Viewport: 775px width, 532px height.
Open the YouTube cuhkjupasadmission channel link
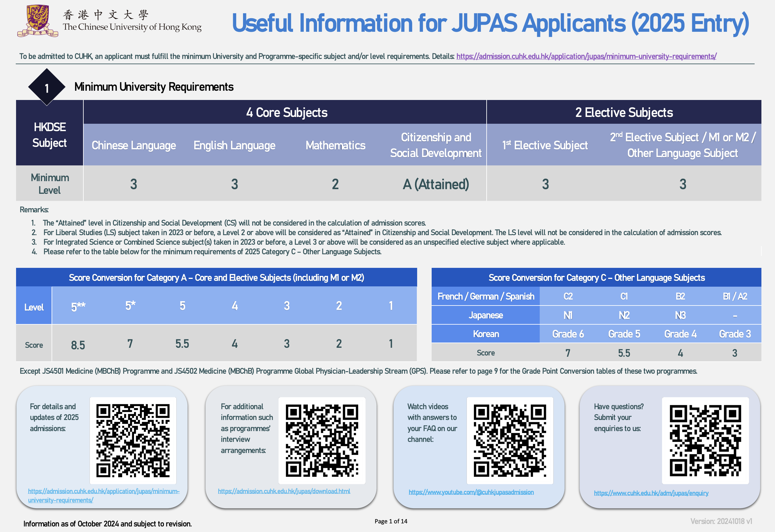point(471,492)
